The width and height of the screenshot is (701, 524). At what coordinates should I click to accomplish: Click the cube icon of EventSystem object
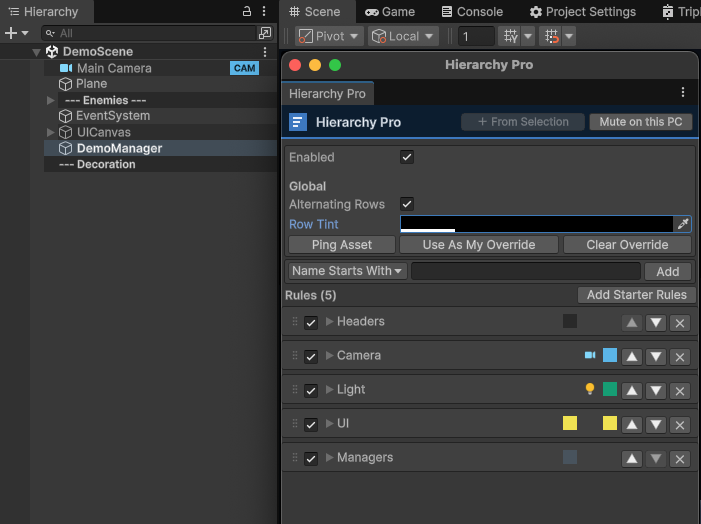pos(65,116)
